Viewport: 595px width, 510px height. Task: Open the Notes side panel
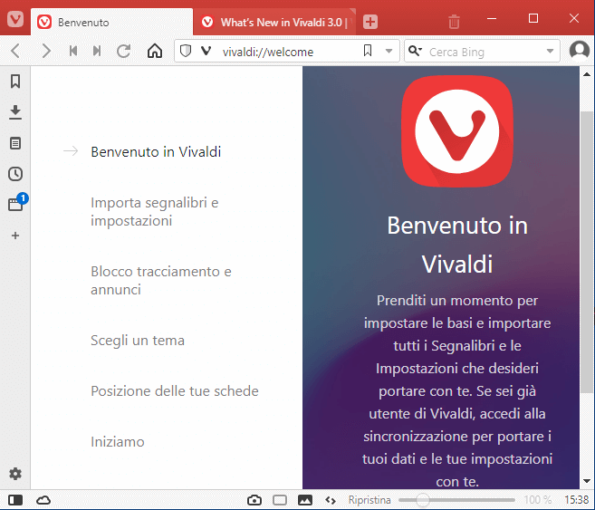pyautogui.click(x=15, y=143)
